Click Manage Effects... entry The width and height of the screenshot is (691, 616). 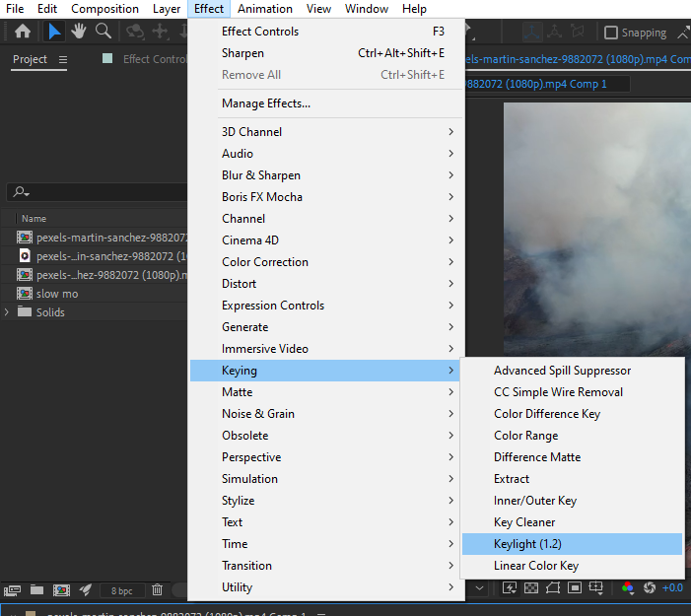[266, 103]
